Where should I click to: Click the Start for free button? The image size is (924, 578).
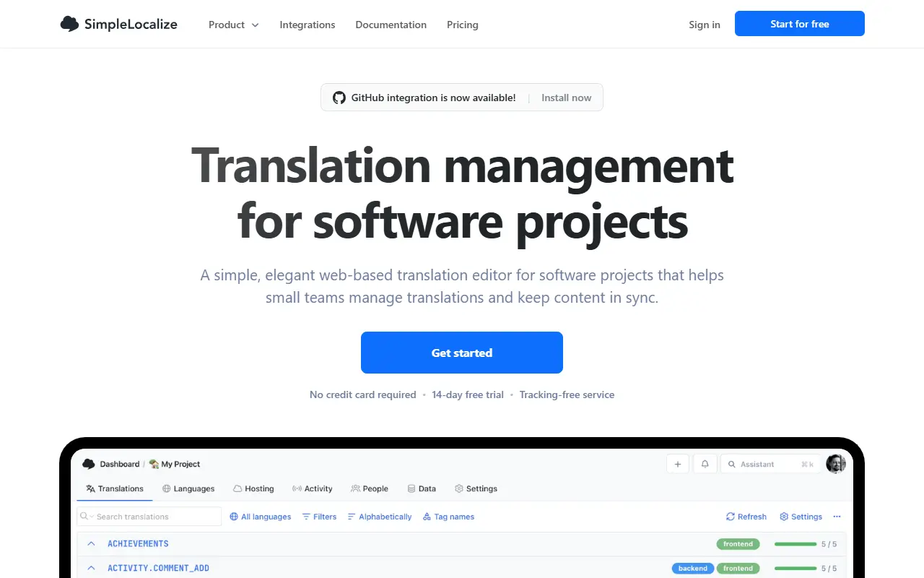pyautogui.click(x=800, y=24)
